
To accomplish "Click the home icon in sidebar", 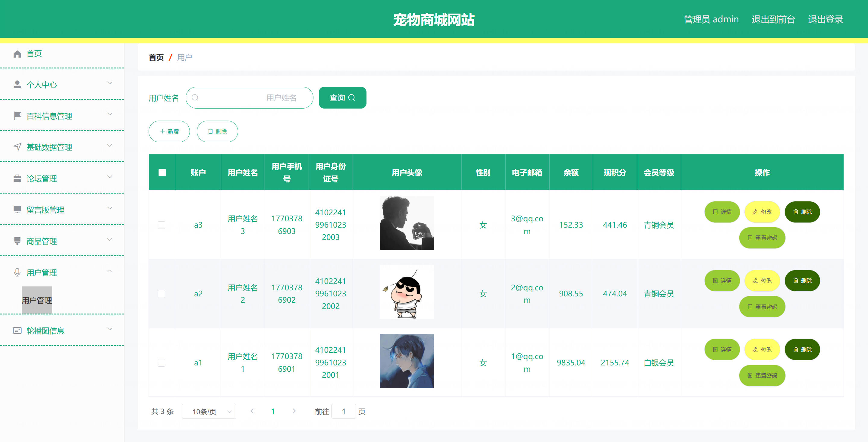I will (17, 54).
